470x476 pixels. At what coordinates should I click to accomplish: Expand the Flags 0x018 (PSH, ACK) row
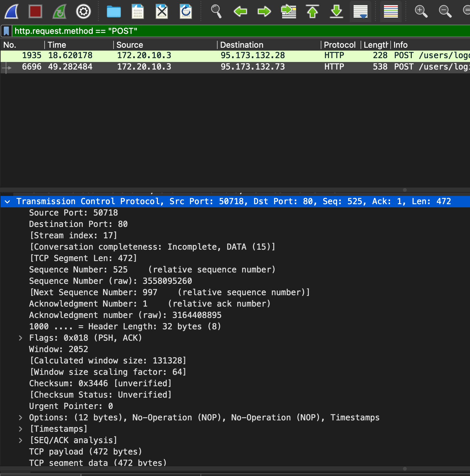21,338
